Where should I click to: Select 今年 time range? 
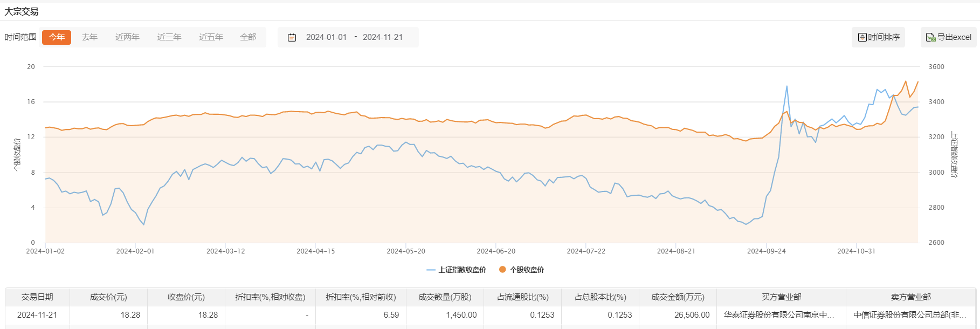pyautogui.click(x=57, y=37)
